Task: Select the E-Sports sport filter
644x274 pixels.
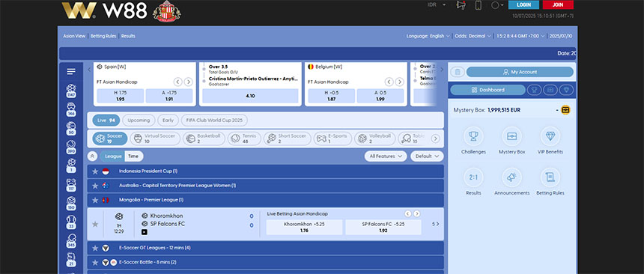Action: (x=332, y=138)
